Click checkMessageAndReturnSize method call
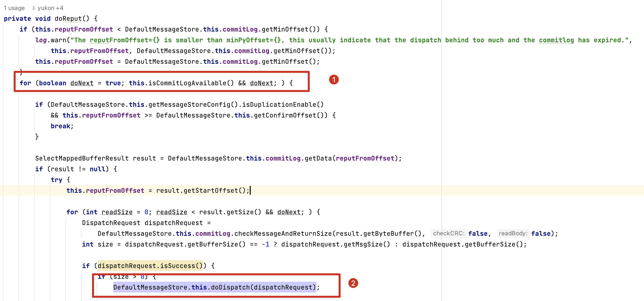 point(283,233)
